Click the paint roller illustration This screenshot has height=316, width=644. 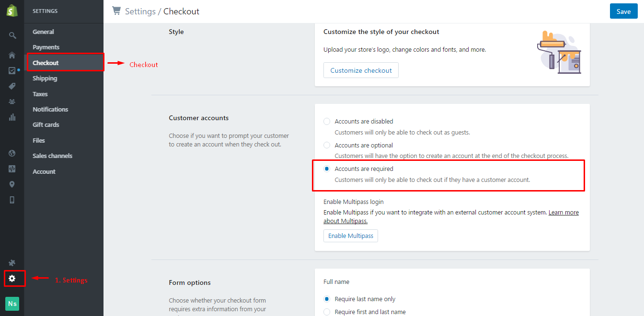click(x=559, y=52)
